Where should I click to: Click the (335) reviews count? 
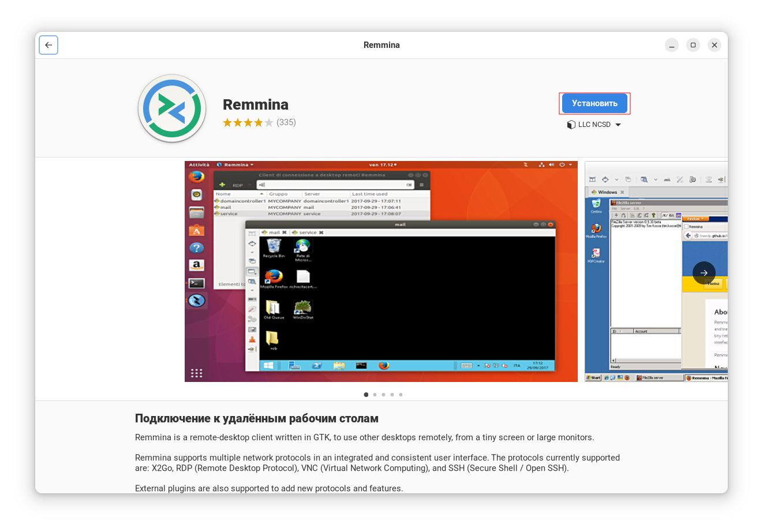point(286,122)
